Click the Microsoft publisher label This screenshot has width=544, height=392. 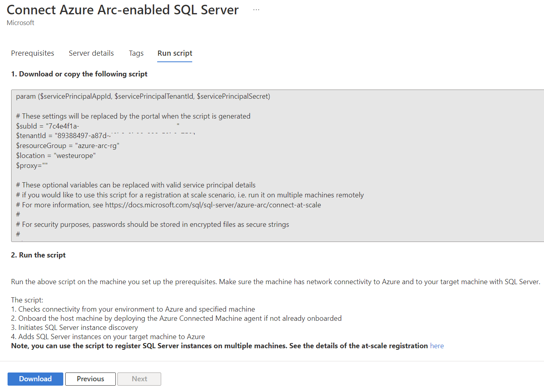point(20,23)
